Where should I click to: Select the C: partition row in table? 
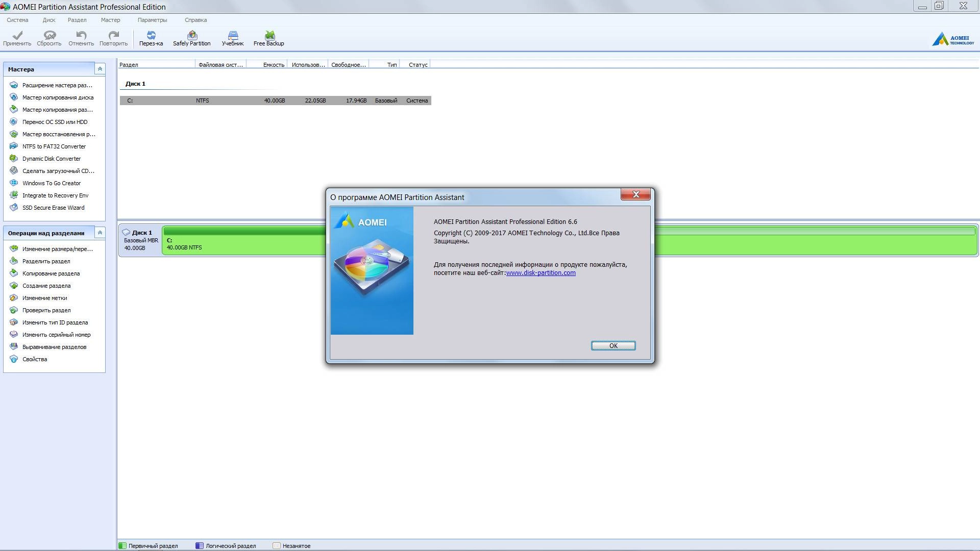tap(276, 101)
